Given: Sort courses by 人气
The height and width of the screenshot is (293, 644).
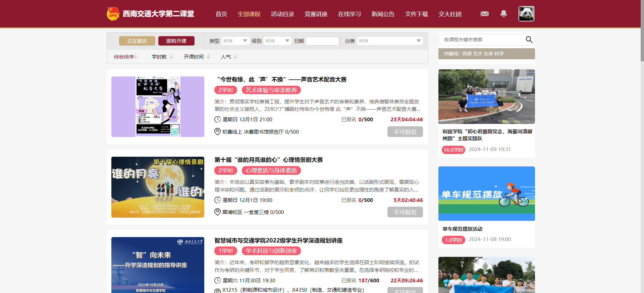Looking at the screenshot, I should coord(226,57).
